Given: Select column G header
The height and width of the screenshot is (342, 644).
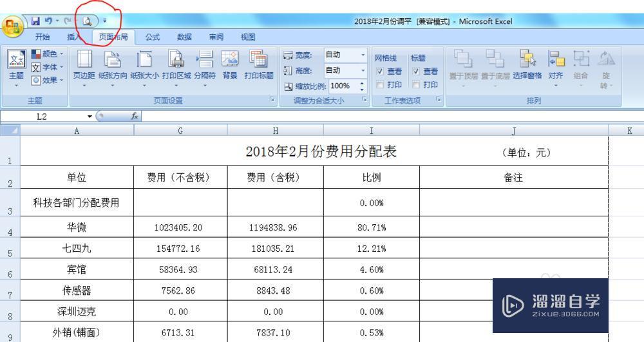Looking at the screenshot, I should (180, 131).
